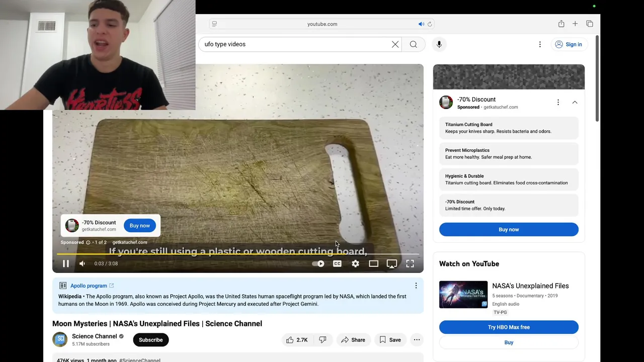Select the Hygienic & Durable ad card
644x362 pixels.
pyautogui.click(x=509, y=179)
